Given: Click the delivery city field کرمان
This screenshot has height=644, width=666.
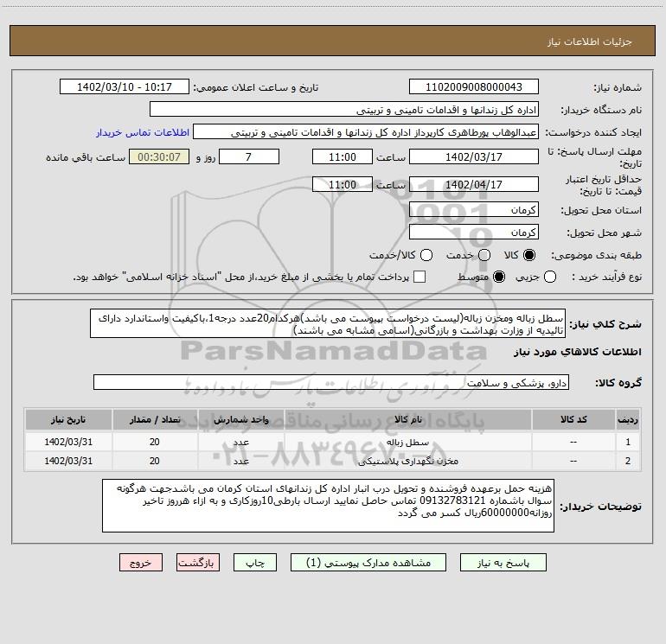Looking at the screenshot, I should point(474,232).
